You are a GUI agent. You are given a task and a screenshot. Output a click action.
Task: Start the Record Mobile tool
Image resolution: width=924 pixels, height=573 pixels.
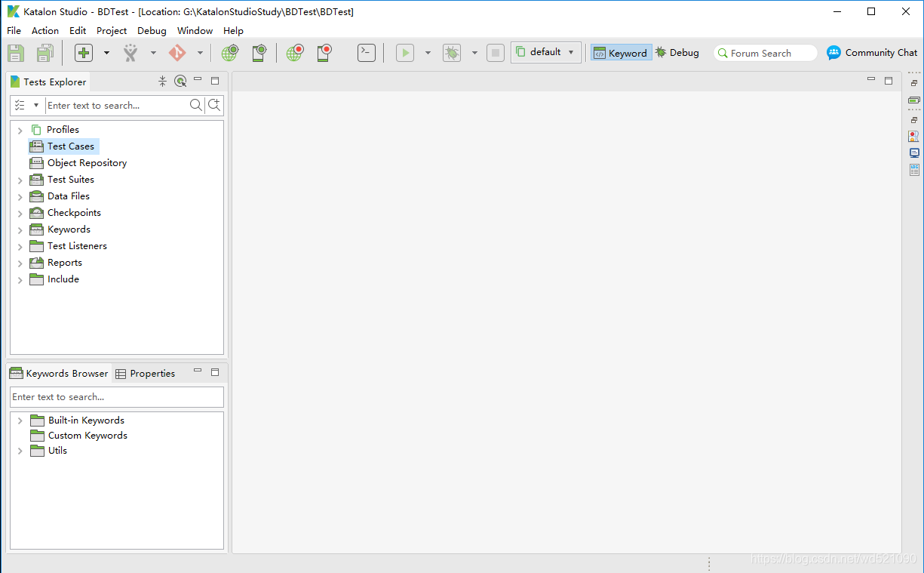point(324,53)
